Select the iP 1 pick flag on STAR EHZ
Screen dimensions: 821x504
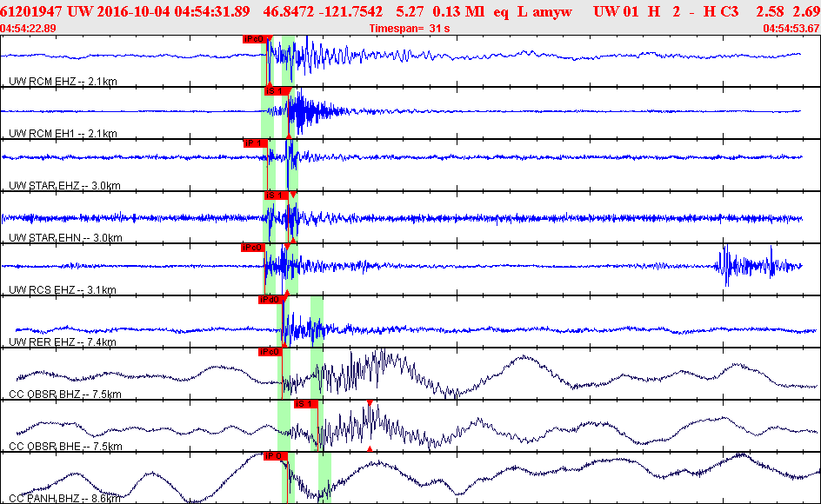(256, 143)
